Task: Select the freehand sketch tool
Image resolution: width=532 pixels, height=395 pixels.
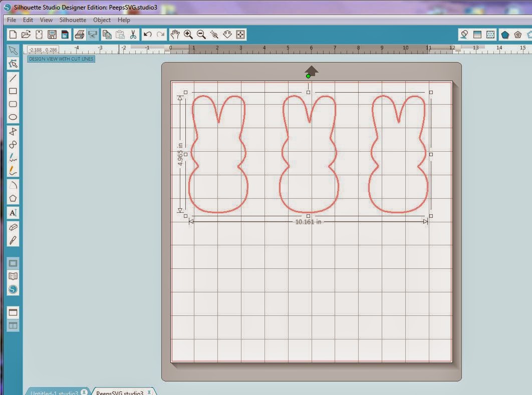Action: point(13,157)
